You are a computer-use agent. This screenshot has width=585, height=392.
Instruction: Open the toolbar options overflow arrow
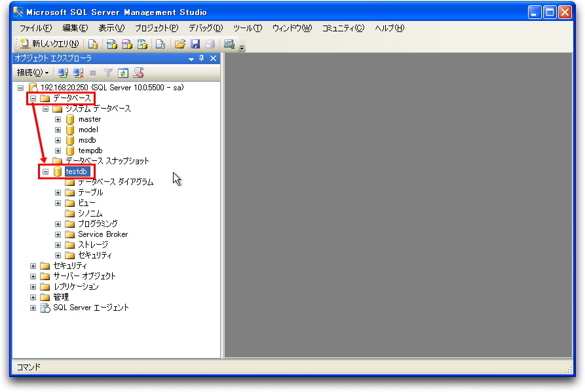(242, 47)
